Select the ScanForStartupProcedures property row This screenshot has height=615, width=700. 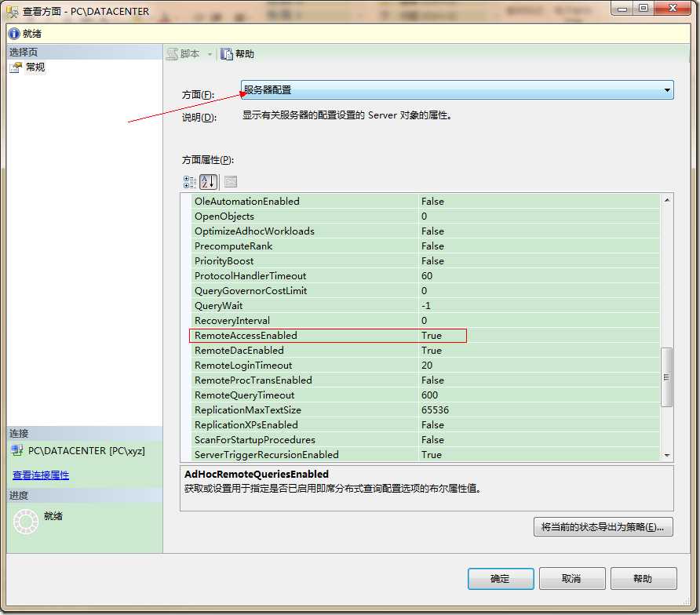click(425, 439)
